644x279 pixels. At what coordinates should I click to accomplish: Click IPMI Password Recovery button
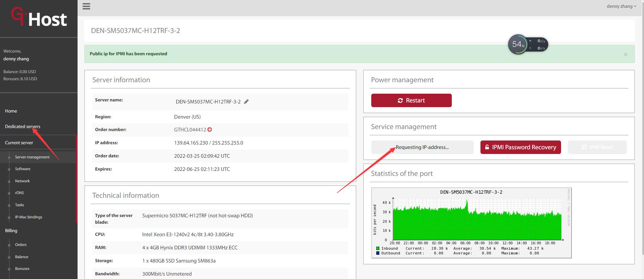[x=520, y=147]
